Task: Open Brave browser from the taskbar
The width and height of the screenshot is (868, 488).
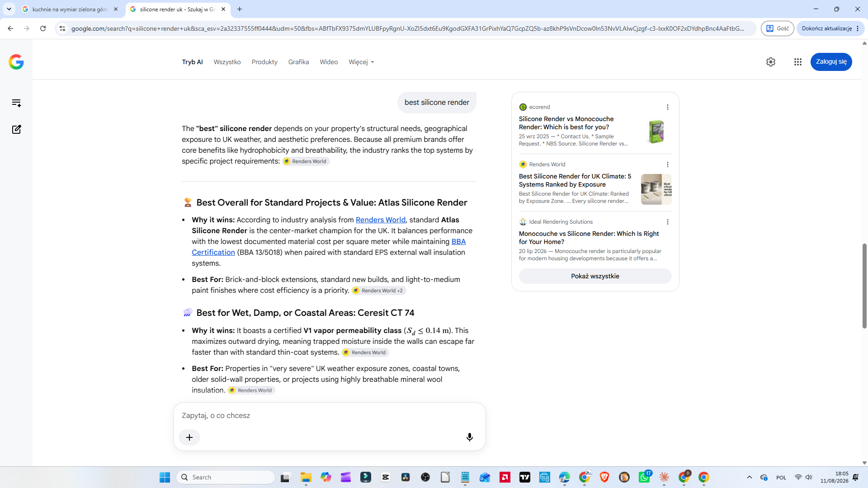Action: tap(604, 477)
